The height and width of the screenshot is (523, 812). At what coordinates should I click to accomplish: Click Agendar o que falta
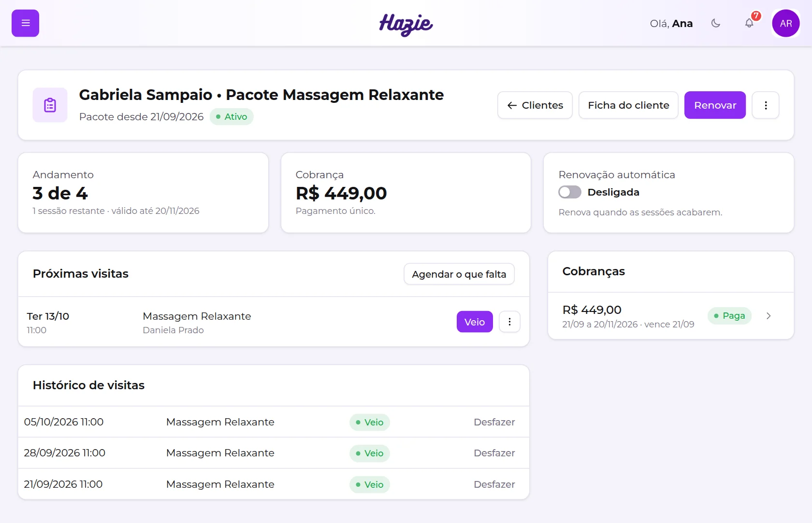pos(459,274)
